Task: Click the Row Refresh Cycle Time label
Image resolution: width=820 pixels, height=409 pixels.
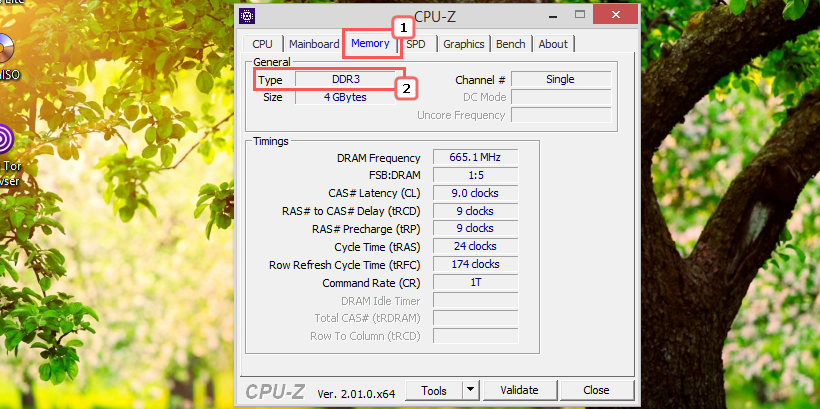Action: tap(345, 265)
